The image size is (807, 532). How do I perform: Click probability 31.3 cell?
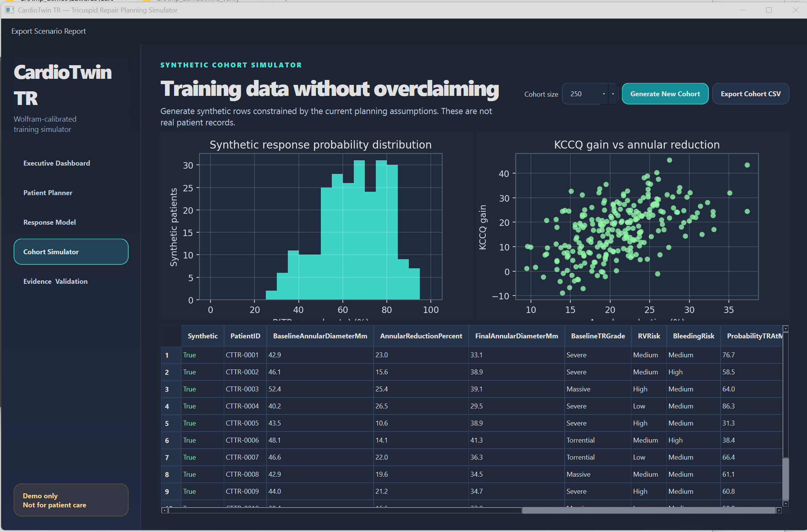[751, 423]
